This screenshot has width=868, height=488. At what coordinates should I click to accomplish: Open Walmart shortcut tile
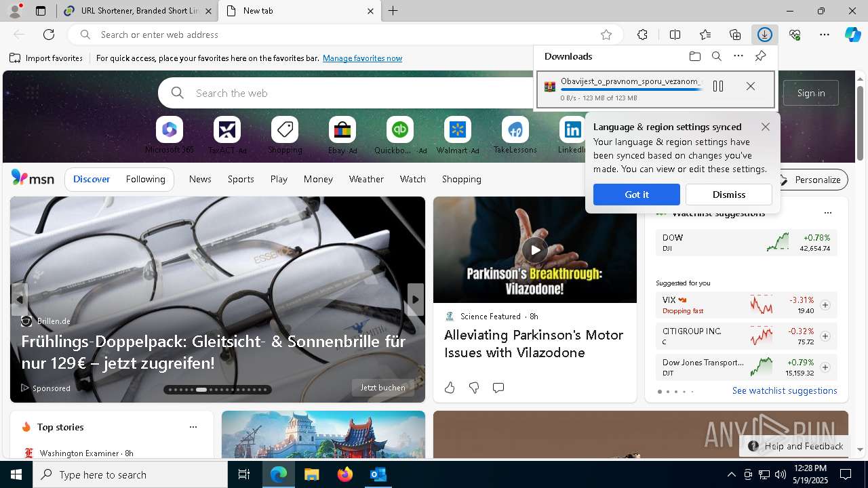[458, 135]
